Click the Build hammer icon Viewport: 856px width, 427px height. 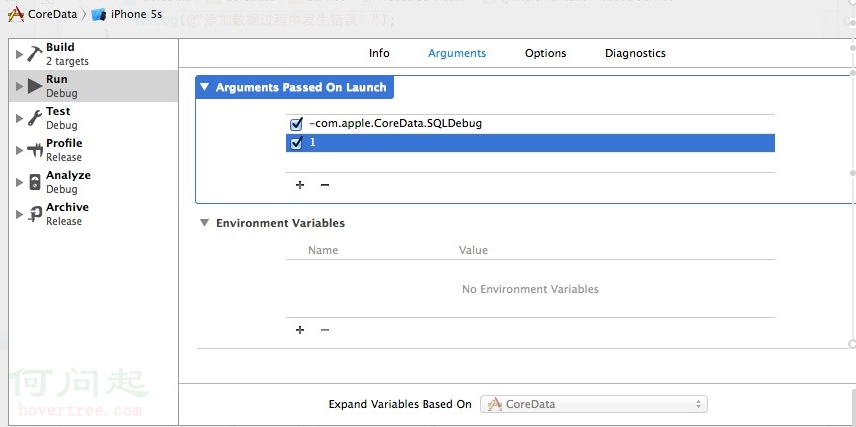(34, 54)
